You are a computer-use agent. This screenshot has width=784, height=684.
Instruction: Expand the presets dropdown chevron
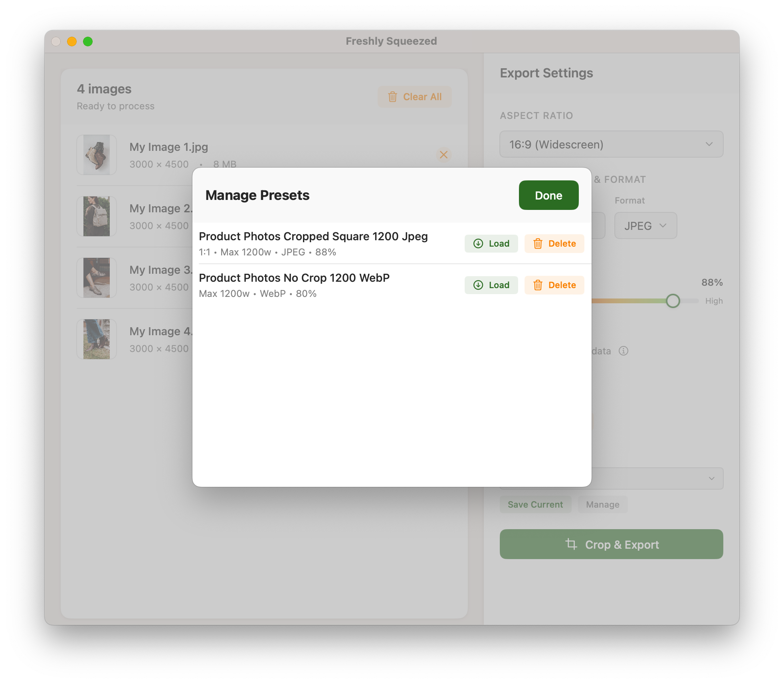tap(711, 478)
